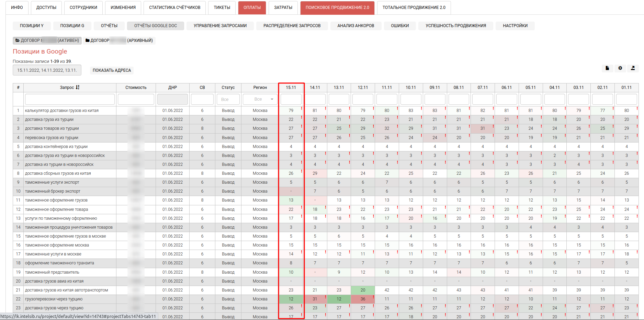644x320 pixels.
Task: Select the Позиции Y subsection
Action: (x=32, y=26)
